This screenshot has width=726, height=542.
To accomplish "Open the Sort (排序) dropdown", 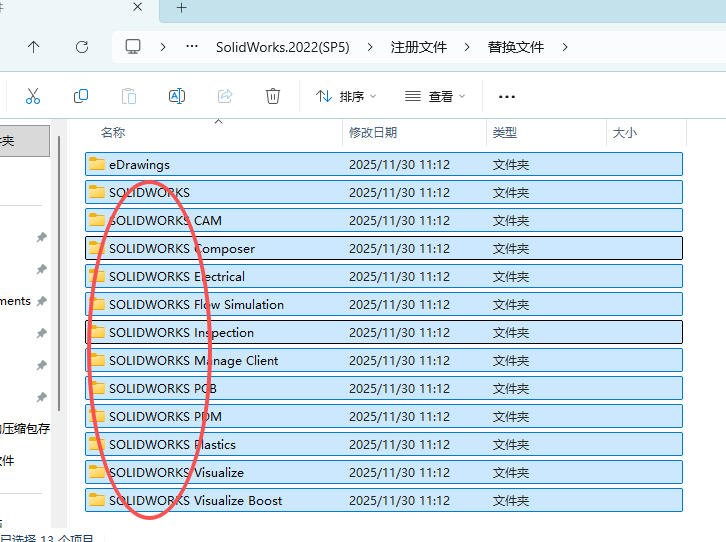I will click(346, 96).
